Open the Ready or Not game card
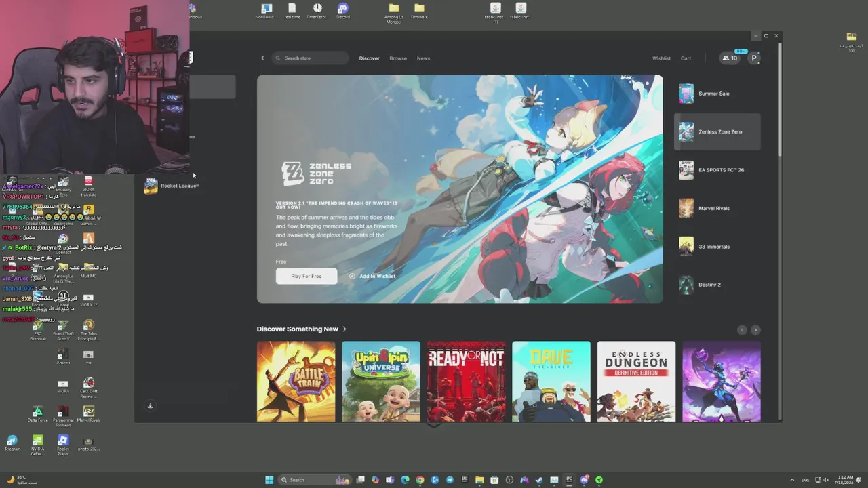The height and width of the screenshot is (488, 868). 466,382
